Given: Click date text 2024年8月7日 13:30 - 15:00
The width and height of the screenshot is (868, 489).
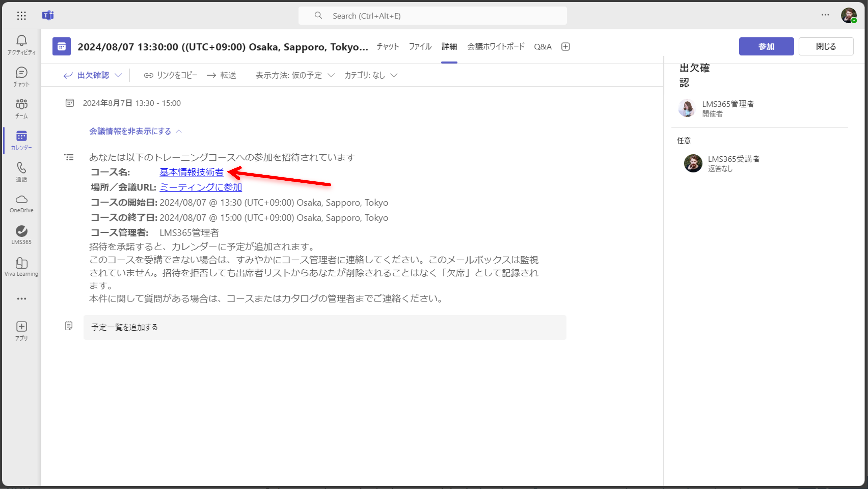Looking at the screenshot, I should pyautogui.click(x=132, y=103).
